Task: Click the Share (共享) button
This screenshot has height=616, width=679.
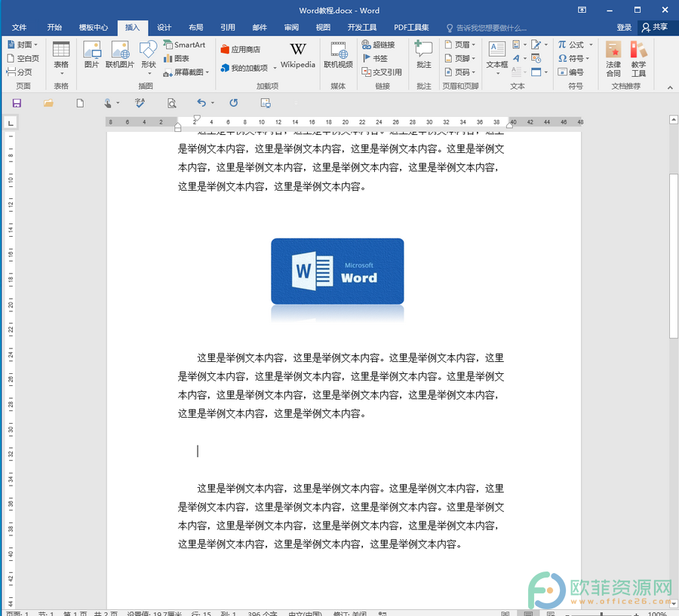Action: point(655,28)
